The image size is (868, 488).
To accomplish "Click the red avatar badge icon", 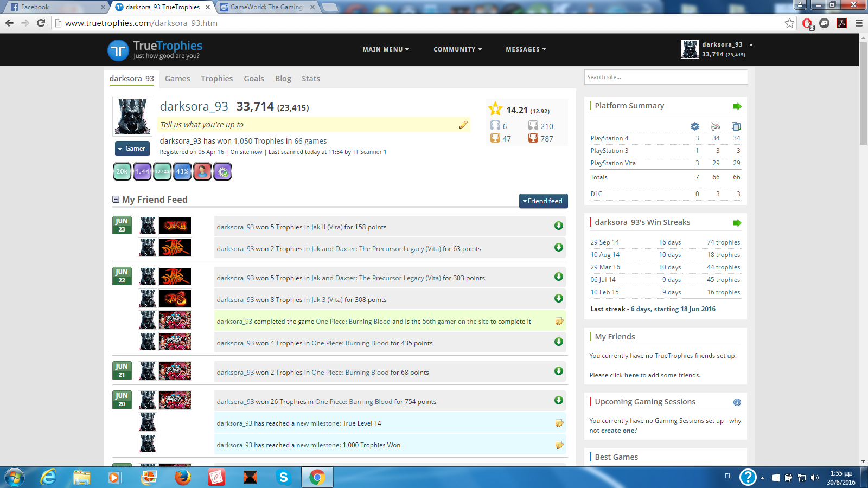I will [202, 171].
